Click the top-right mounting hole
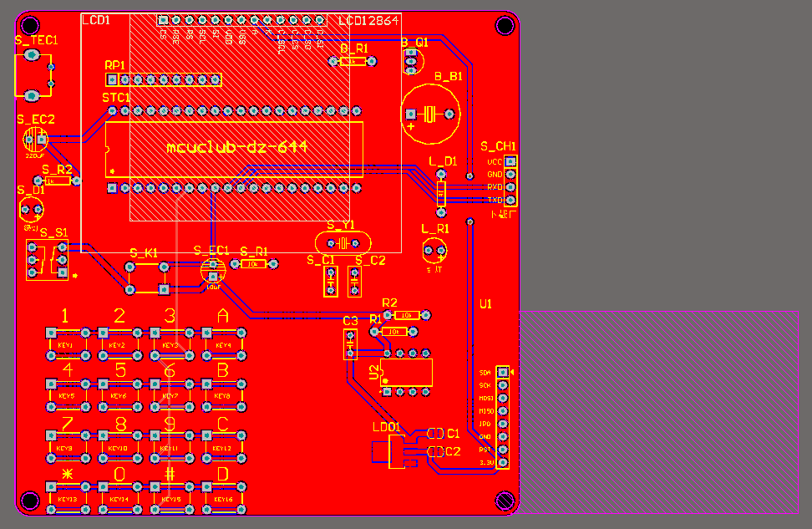Viewport: 812px width, 529px height. (x=505, y=25)
